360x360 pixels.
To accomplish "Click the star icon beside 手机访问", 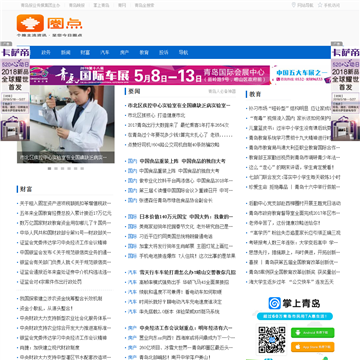I will [320, 5].
